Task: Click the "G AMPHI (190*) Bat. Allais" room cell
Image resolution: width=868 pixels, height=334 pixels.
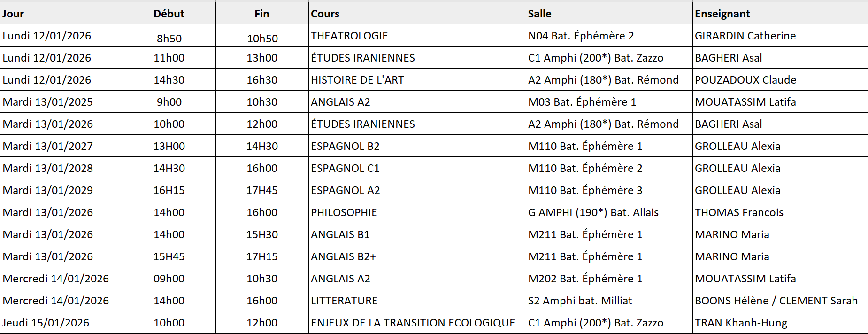Action: pyautogui.click(x=593, y=212)
